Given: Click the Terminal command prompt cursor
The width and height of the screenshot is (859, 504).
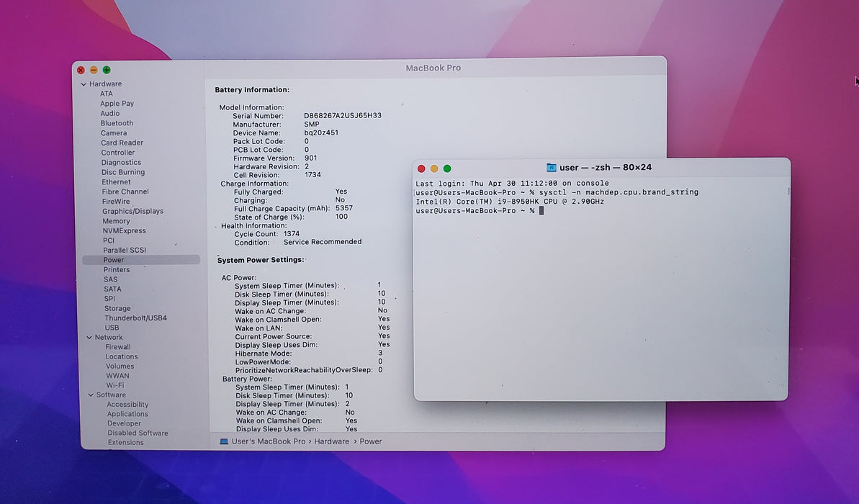Looking at the screenshot, I should pyautogui.click(x=541, y=211).
